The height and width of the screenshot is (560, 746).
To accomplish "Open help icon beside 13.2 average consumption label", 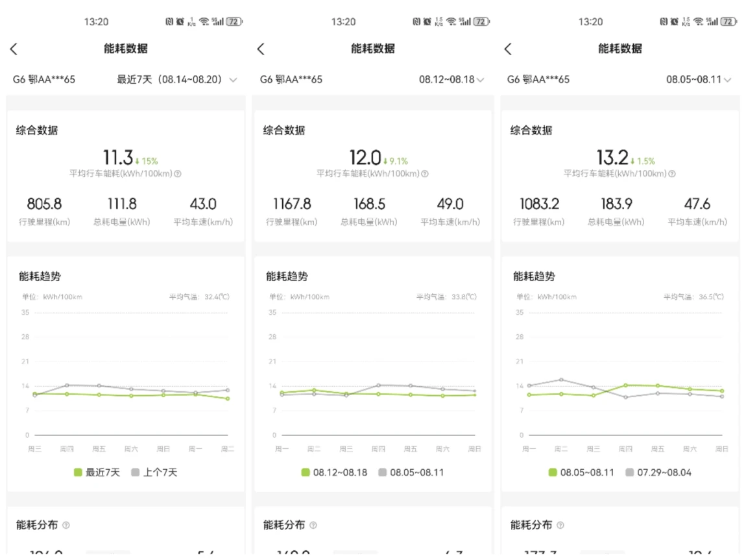I will [672, 174].
